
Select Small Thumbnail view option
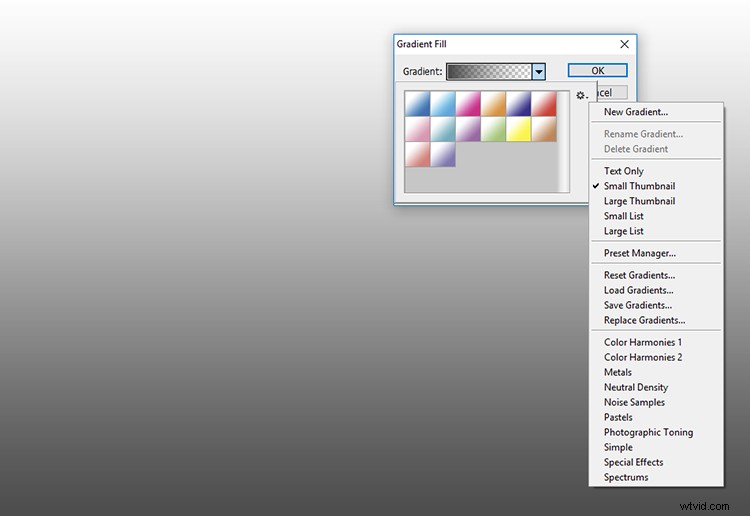click(x=639, y=186)
